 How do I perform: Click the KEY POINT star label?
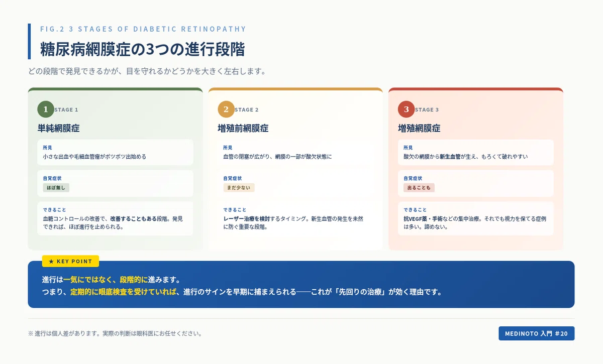pos(70,261)
